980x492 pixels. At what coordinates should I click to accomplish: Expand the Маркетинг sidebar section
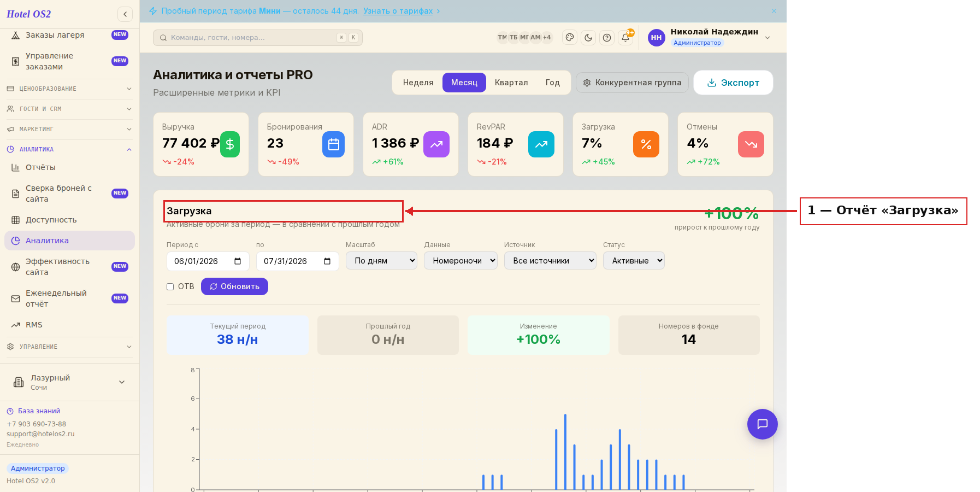point(69,129)
